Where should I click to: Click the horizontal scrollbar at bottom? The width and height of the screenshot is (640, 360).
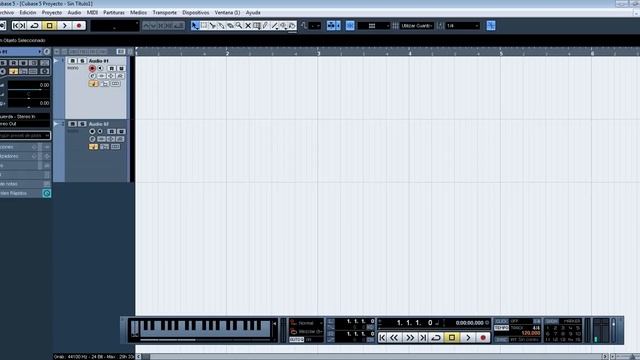[x=371, y=357]
